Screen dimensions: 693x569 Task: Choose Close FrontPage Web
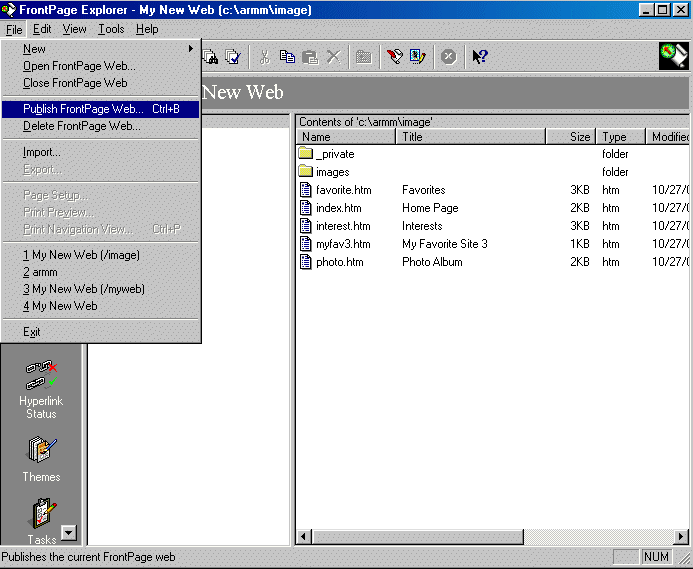pyautogui.click(x=101, y=83)
